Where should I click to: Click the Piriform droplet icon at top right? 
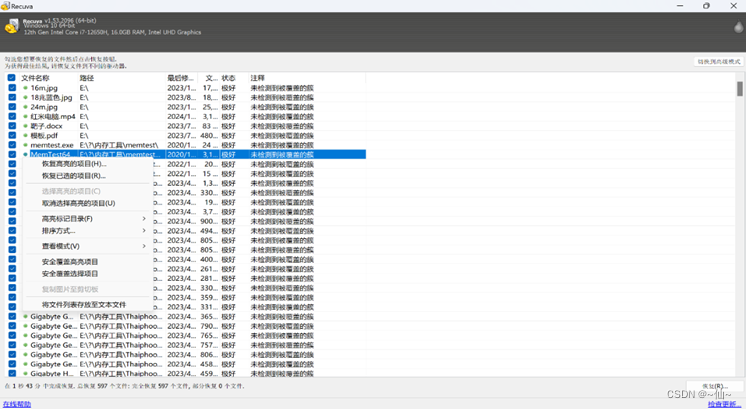coord(739,27)
